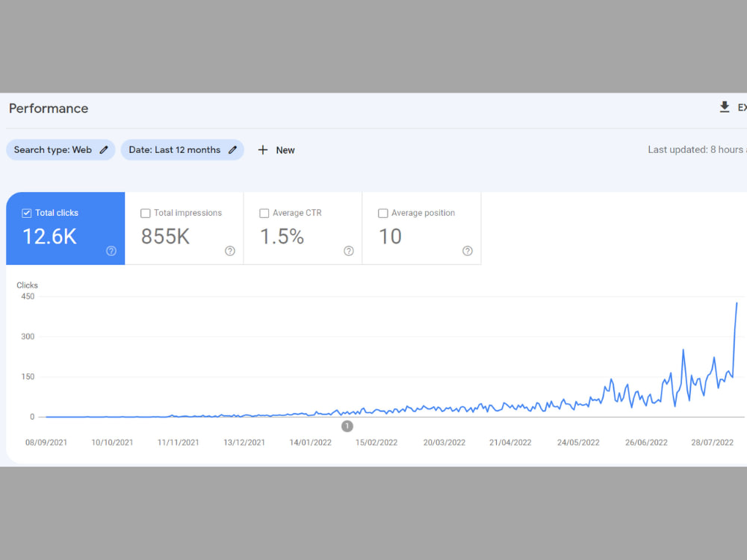Open the Search type: Web filter chip

pos(60,149)
